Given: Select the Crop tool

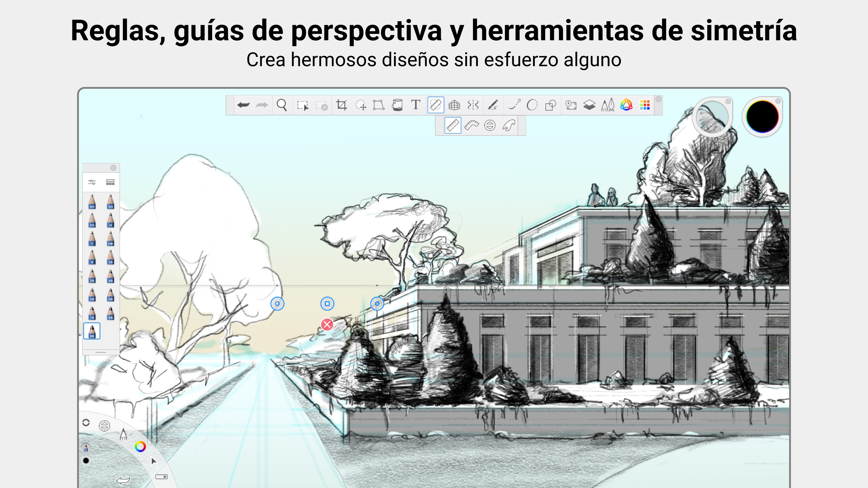Looking at the screenshot, I should [x=342, y=105].
